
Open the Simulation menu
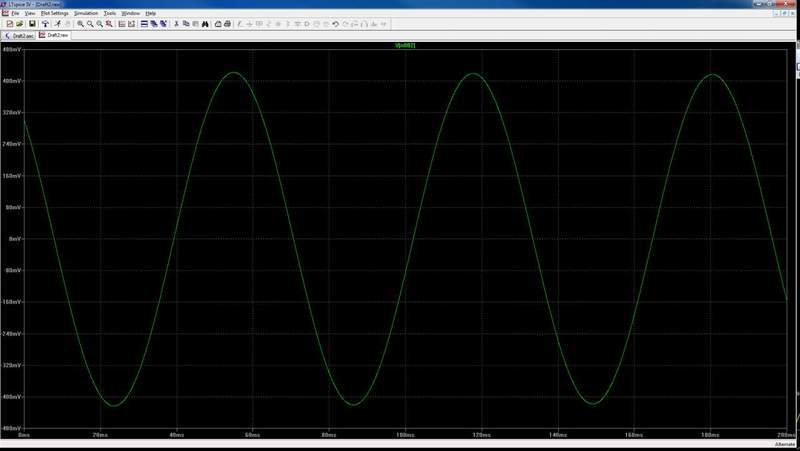click(x=86, y=13)
